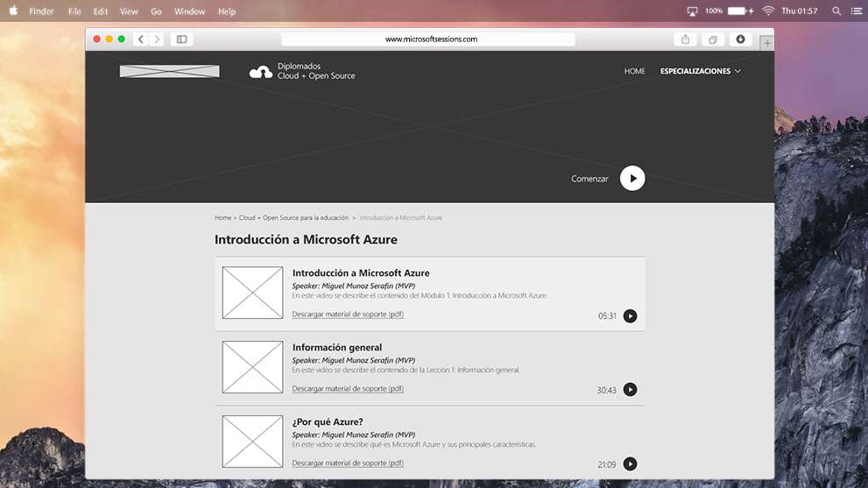Image resolution: width=868 pixels, height=488 pixels.
Task: Open the Safari downloads icon
Action: click(740, 39)
